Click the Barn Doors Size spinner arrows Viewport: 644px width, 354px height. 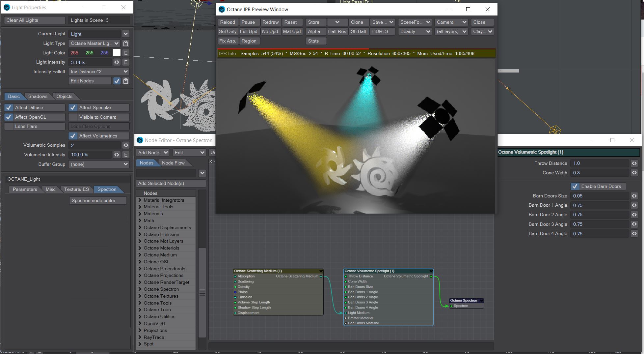pos(634,196)
